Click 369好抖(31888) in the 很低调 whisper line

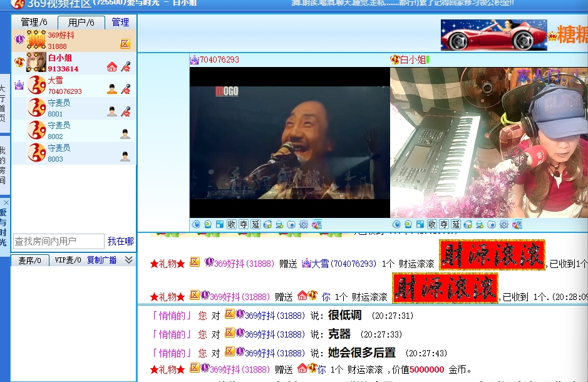274,316
